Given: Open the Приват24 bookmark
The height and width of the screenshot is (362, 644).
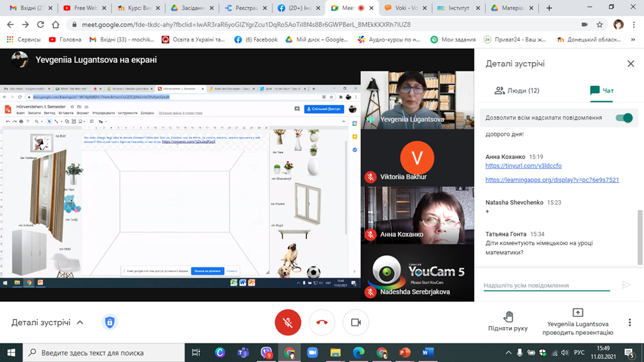Looking at the screenshot, I should point(514,40).
